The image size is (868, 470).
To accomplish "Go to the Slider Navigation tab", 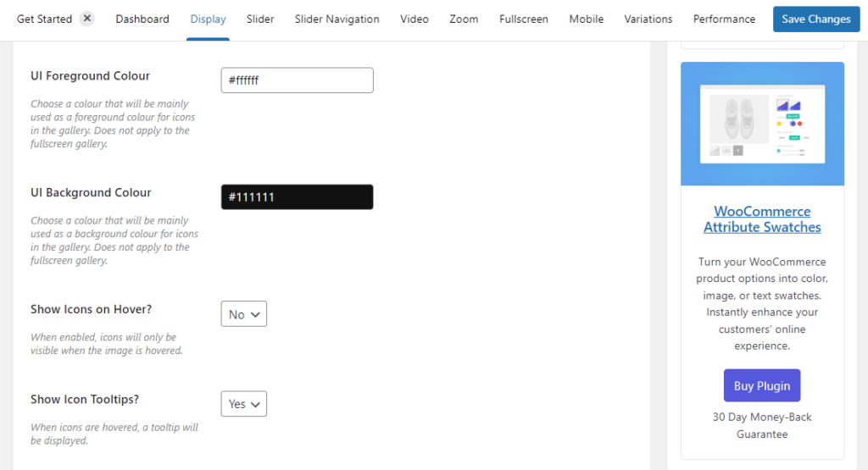I will (x=337, y=19).
